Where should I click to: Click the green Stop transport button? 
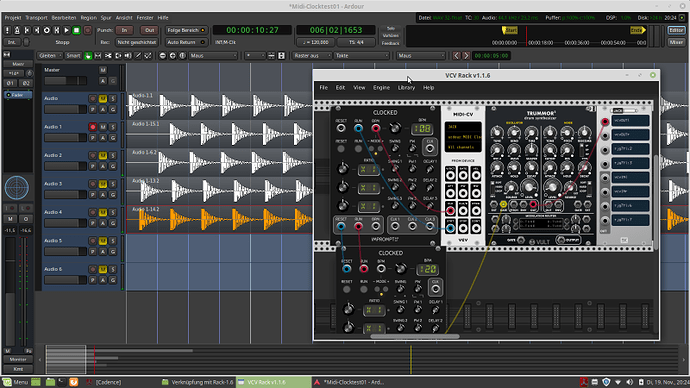(76, 30)
